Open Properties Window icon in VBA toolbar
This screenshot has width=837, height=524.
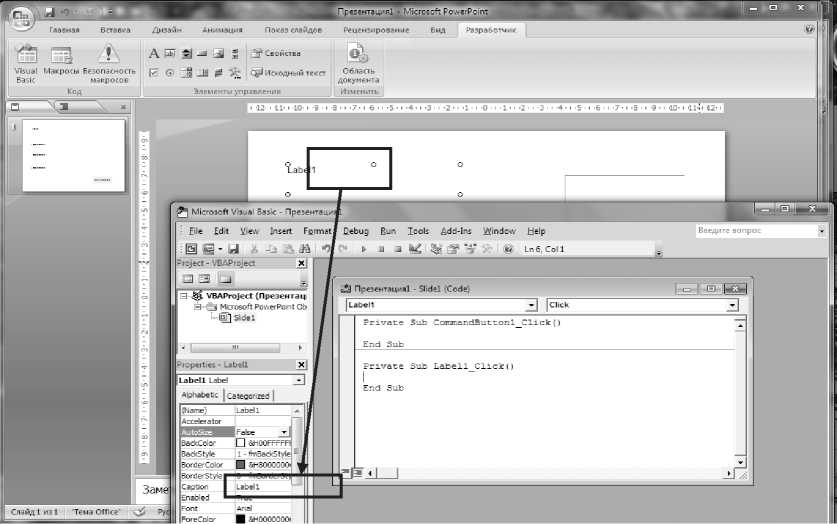tap(453, 249)
